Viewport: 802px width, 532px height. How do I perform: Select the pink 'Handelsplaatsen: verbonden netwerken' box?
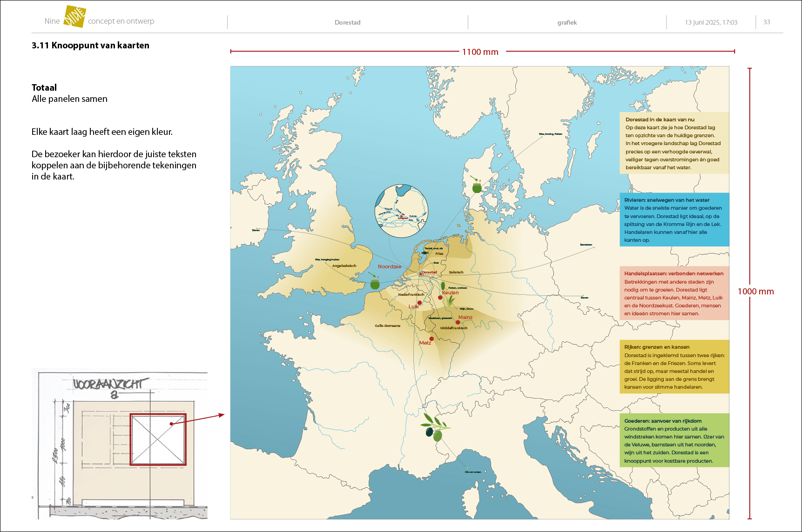coord(674,293)
